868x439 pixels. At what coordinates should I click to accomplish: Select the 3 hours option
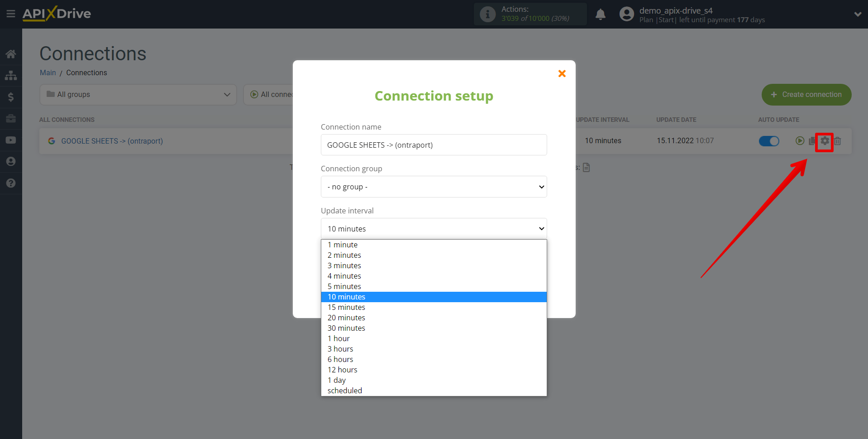[x=434, y=349]
